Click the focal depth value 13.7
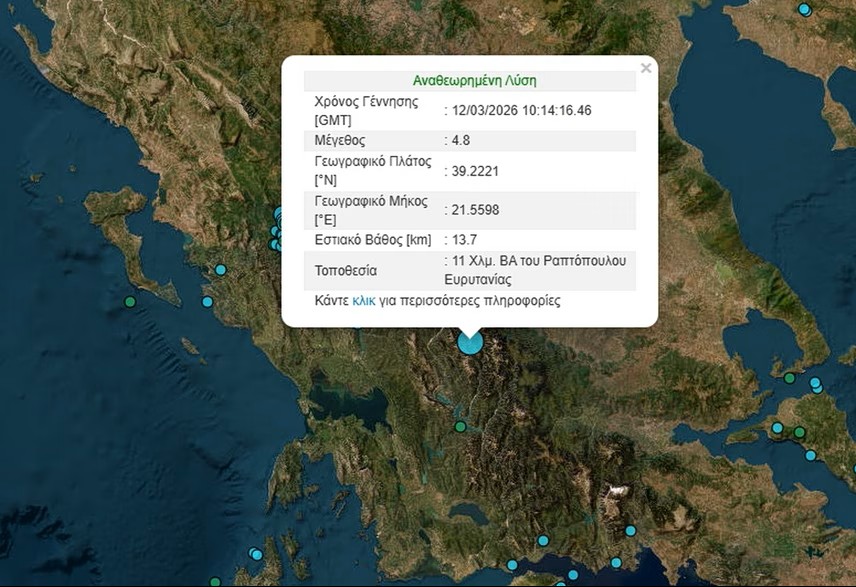 click(x=466, y=239)
